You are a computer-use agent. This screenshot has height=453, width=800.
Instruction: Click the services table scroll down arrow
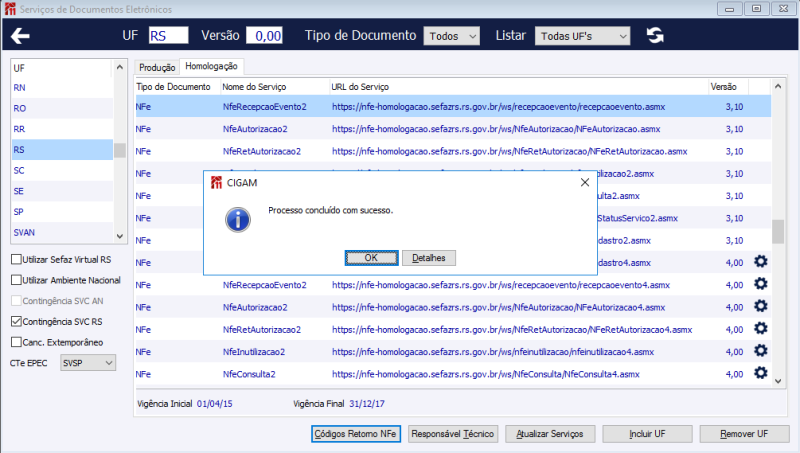pyautogui.click(x=778, y=381)
